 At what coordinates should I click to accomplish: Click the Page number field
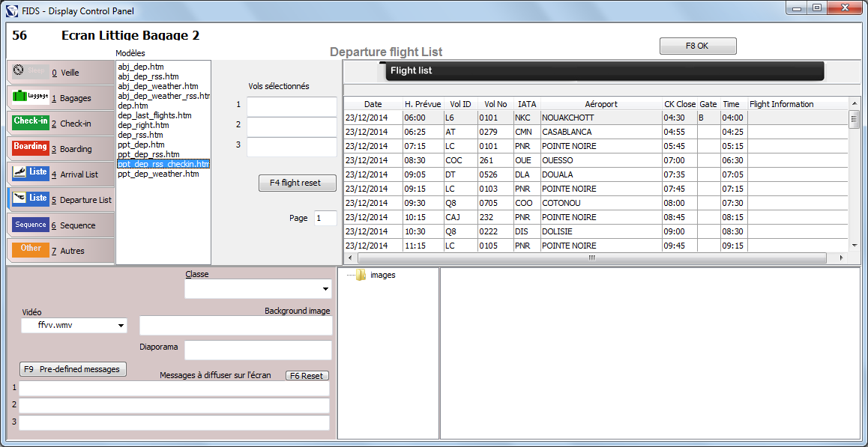click(x=325, y=218)
